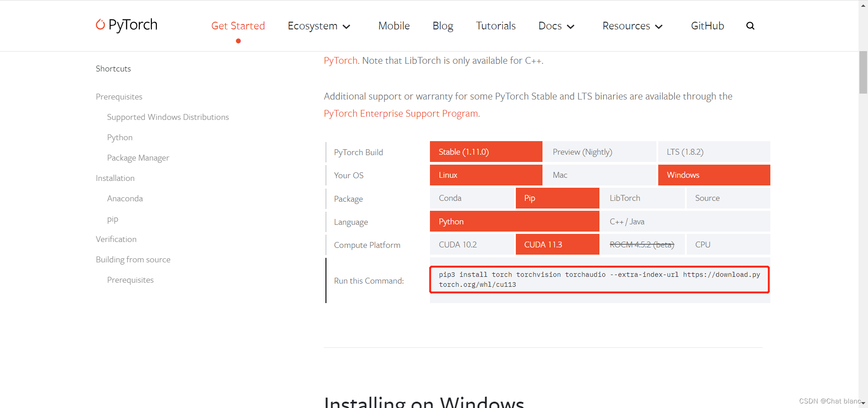Click the scrollbar down arrow
The height and width of the screenshot is (408, 868).
click(863, 403)
